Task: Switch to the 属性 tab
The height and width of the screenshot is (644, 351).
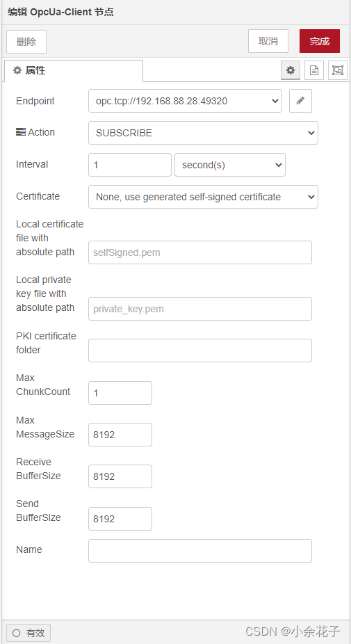Action: pyautogui.click(x=74, y=71)
